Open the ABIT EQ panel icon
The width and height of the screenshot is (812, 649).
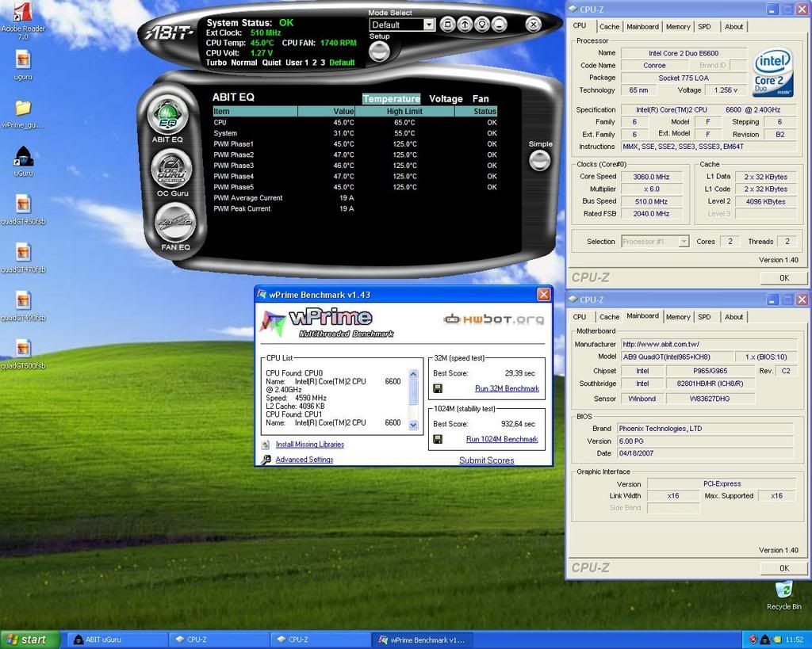[167, 114]
